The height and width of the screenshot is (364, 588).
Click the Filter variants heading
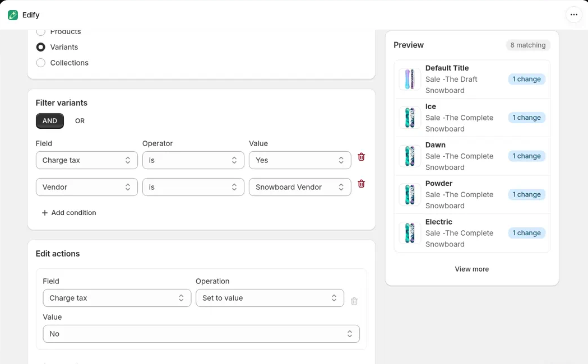click(62, 103)
